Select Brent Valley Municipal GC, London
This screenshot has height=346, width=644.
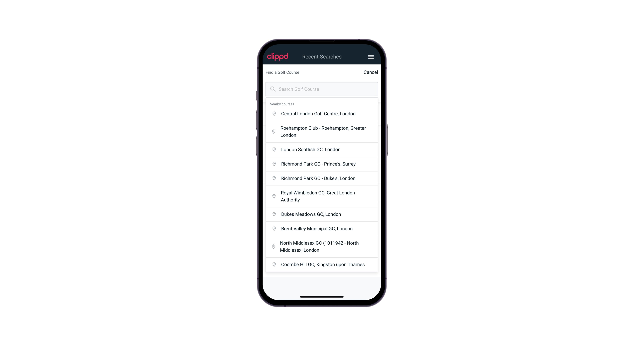click(x=322, y=228)
